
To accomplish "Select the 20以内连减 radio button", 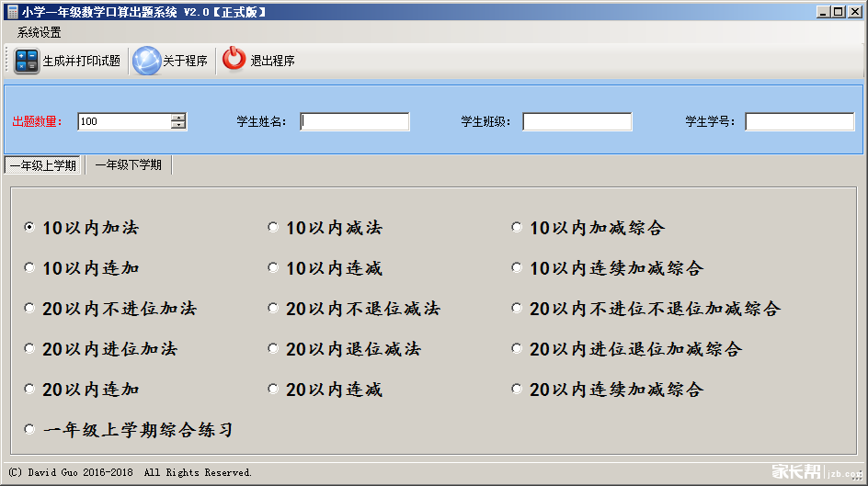I will (x=273, y=389).
